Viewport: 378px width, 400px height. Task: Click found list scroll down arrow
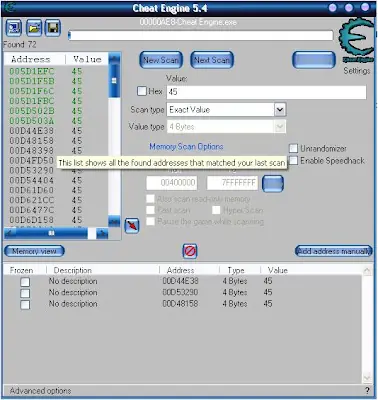click(114, 222)
